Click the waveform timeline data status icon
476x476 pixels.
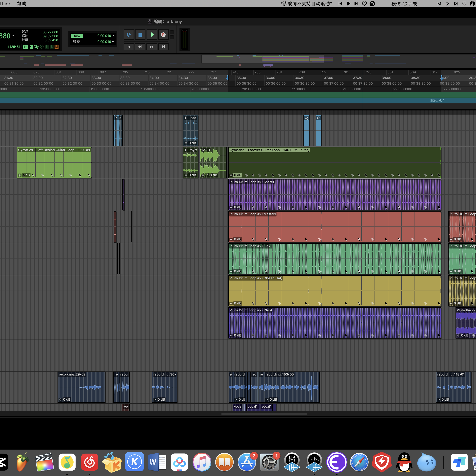[25, 47]
